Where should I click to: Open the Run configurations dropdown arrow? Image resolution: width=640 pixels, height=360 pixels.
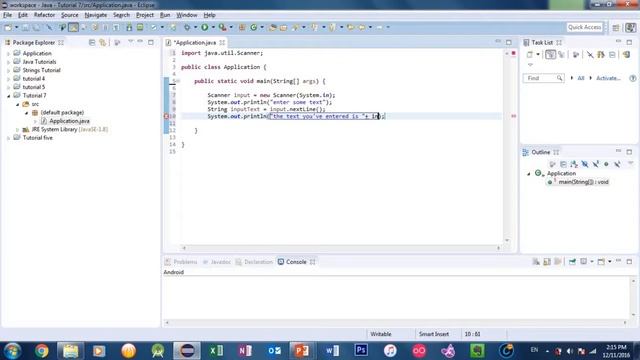pos(213,27)
